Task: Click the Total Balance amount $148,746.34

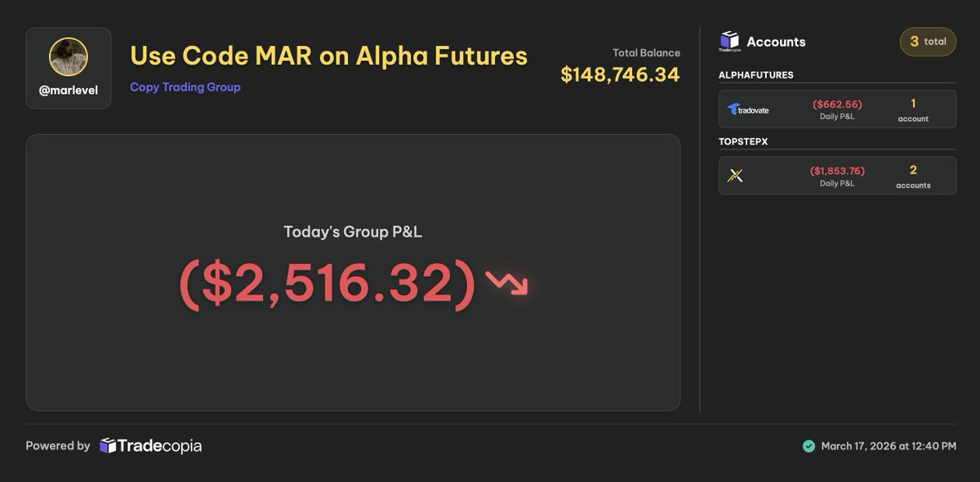Action: pyautogui.click(x=620, y=74)
